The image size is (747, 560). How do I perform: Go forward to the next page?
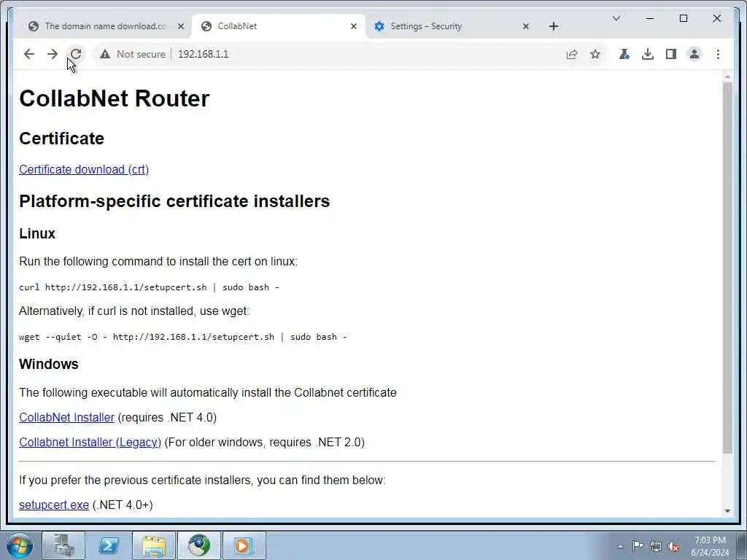(53, 54)
